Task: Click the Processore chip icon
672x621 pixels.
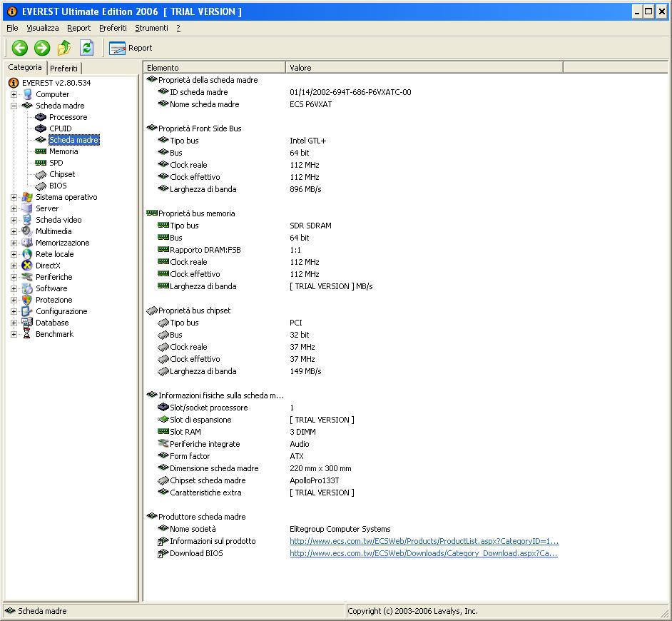Action: [x=41, y=117]
